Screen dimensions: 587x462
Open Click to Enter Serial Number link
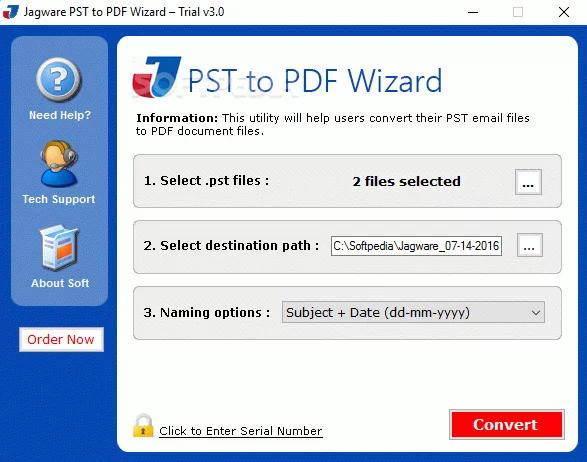point(241,431)
